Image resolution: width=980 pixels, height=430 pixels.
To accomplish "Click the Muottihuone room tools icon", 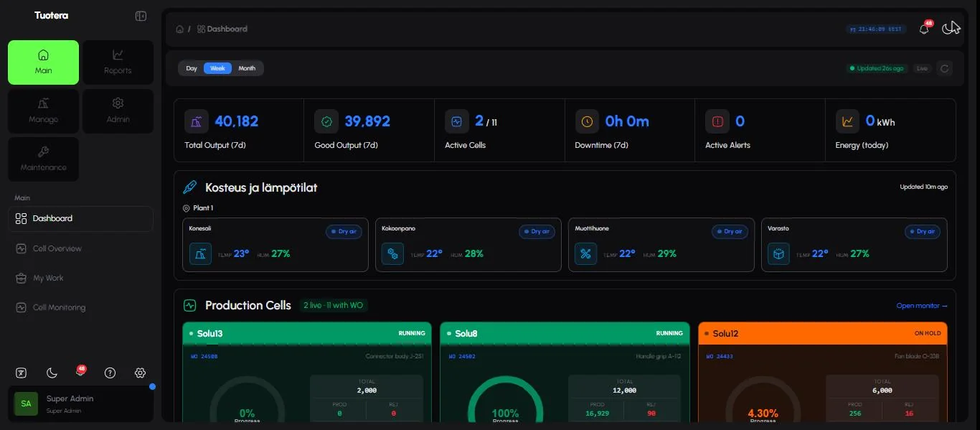I will [x=586, y=253].
